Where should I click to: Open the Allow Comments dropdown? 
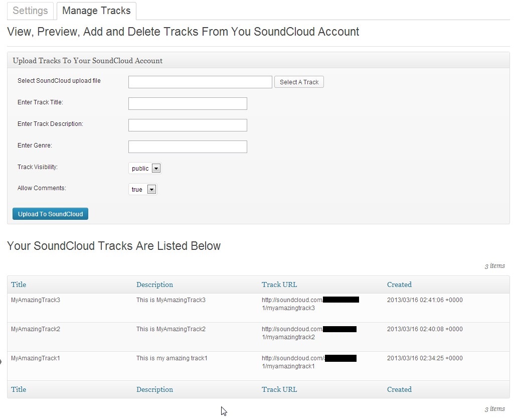pos(142,189)
